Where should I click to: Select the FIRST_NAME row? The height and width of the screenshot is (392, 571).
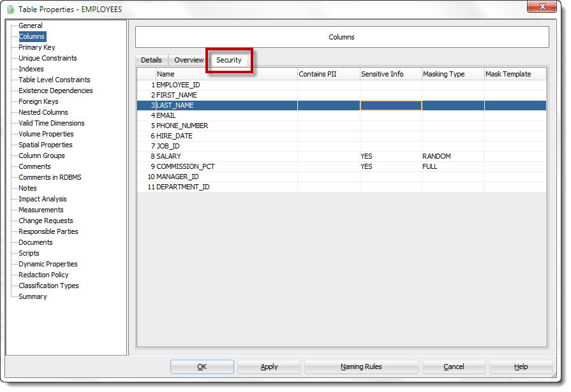[x=341, y=96]
